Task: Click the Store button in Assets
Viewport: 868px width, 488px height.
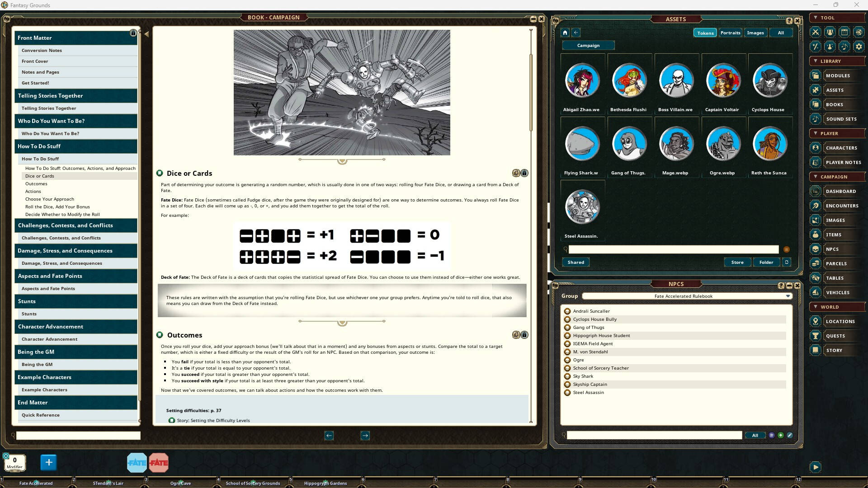Action: (x=737, y=262)
